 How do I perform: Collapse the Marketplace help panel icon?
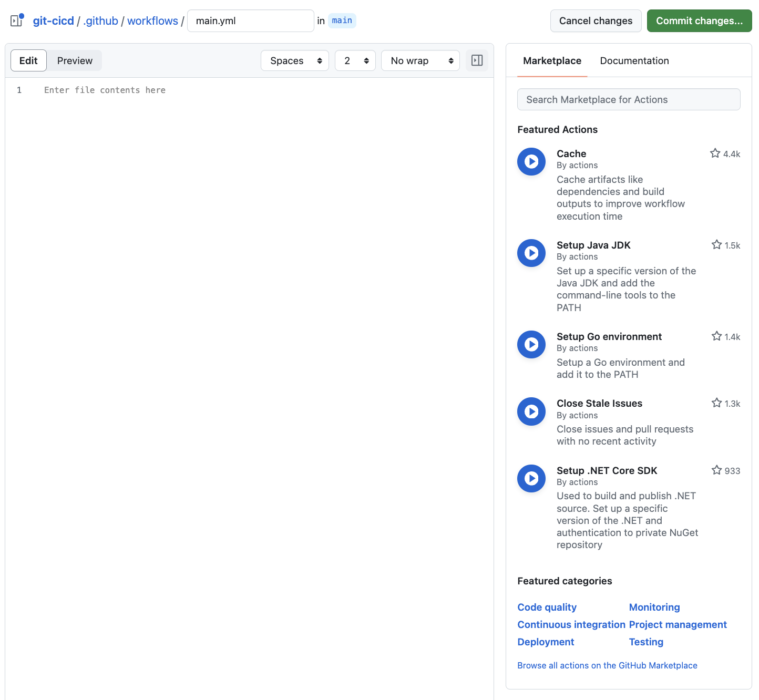pos(477,60)
